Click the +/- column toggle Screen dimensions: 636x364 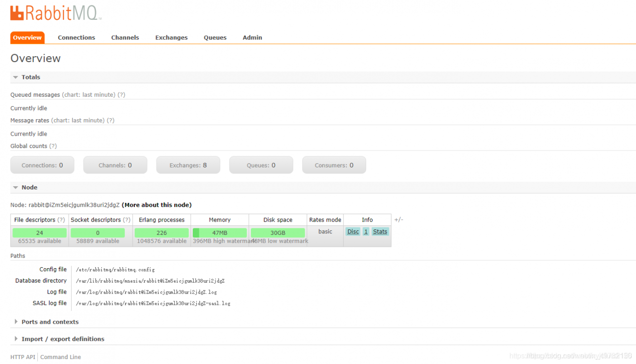click(398, 220)
